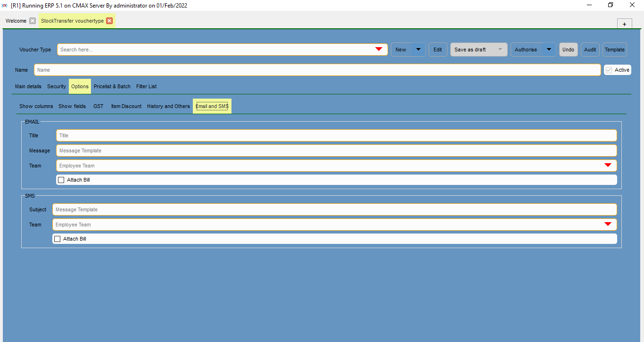Viewport: 644px width, 342px height.
Task: Enable Attach Bill in the SMS section
Action: coord(58,238)
